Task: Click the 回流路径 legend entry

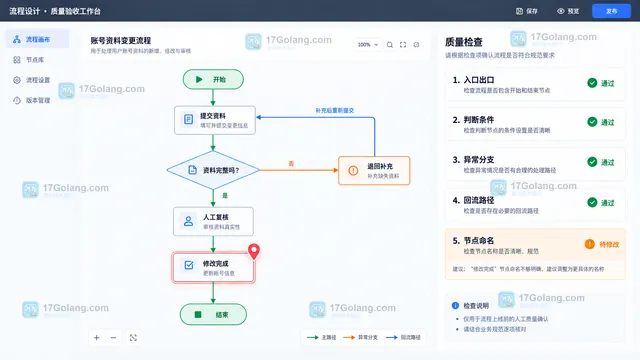Action: click(403, 337)
